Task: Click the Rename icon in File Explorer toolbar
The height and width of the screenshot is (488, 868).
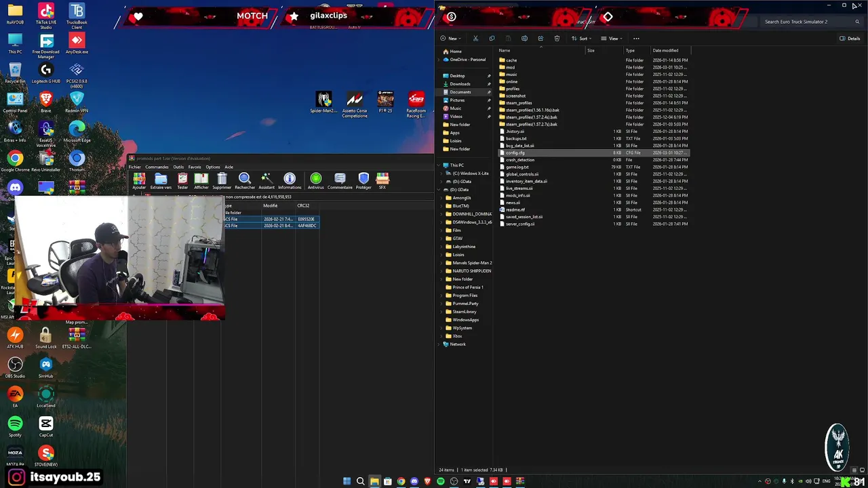Action: (524, 39)
